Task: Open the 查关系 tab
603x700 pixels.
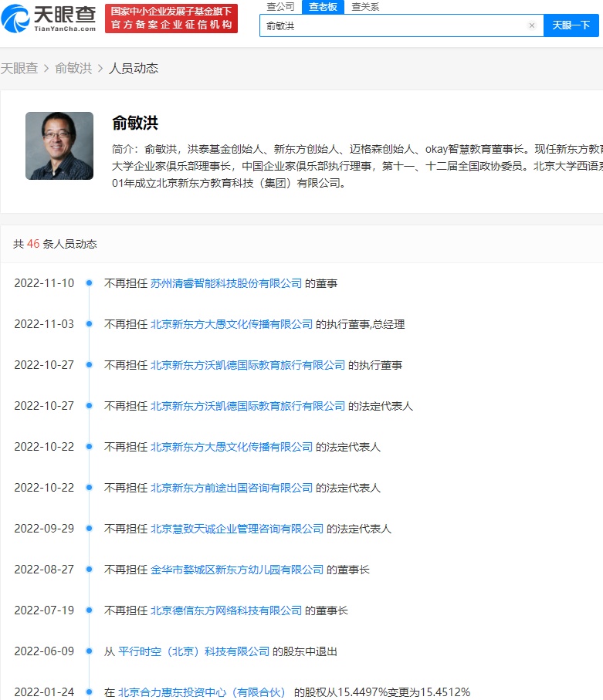Action: (x=365, y=7)
